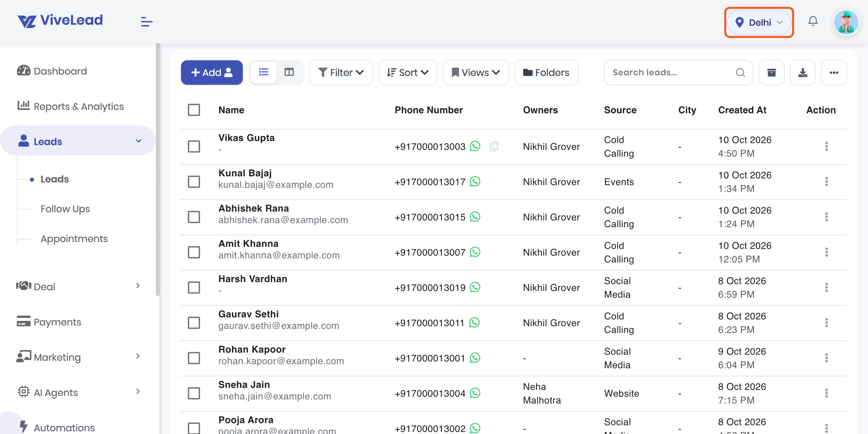Viewport: 868px width, 434px height.
Task: Copy Vikas Gupta's phone number
Action: (x=494, y=146)
